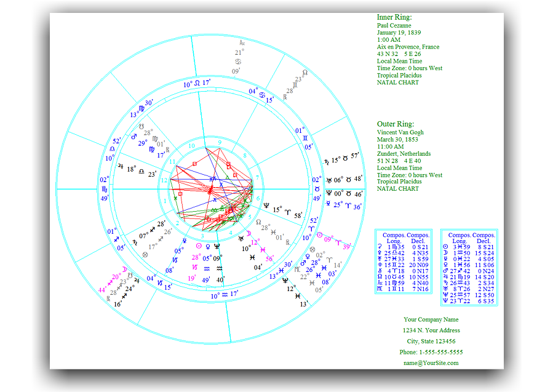Click house number 12 on the inner wheel
The image size is (553, 392).
tap(164, 180)
